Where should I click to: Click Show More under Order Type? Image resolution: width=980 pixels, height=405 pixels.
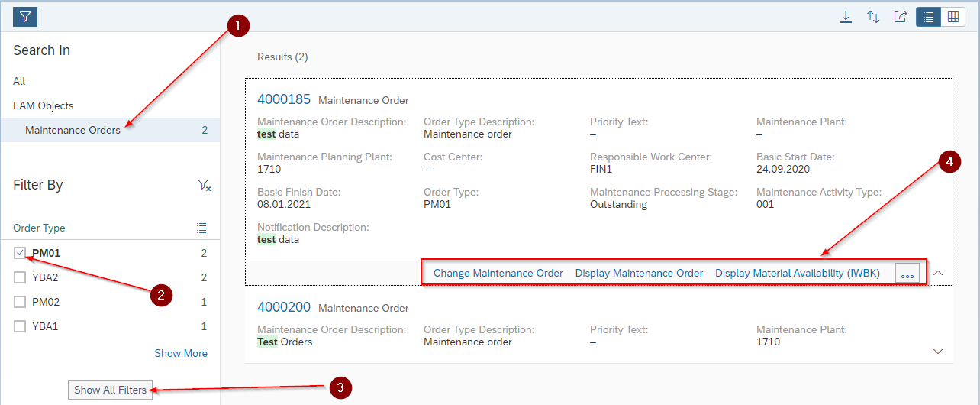pyautogui.click(x=181, y=353)
